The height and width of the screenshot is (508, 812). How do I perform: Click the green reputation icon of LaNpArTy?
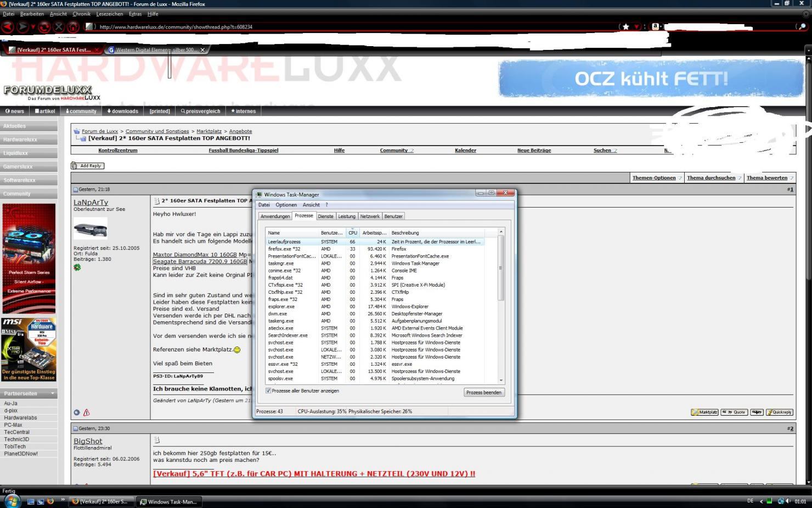click(x=77, y=267)
